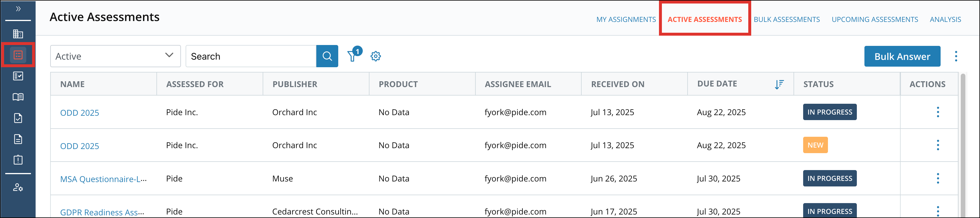
Task: Expand the sidebar with double chevron icon
Action: coord(18,9)
